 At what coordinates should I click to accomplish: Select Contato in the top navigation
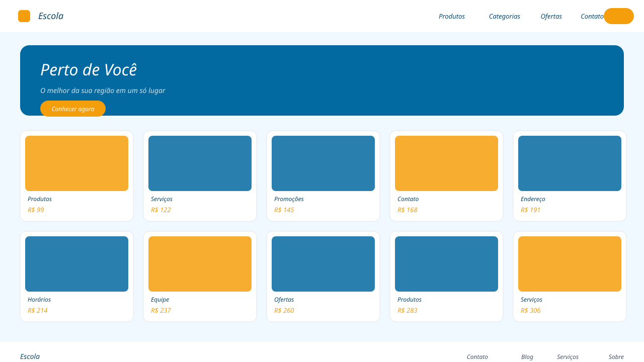[592, 16]
